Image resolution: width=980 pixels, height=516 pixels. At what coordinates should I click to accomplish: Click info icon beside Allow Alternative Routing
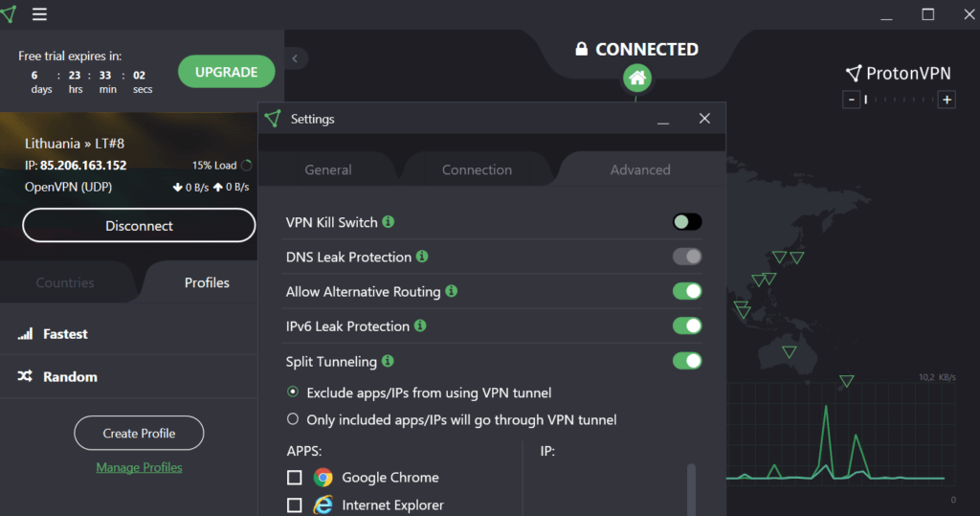[452, 291]
